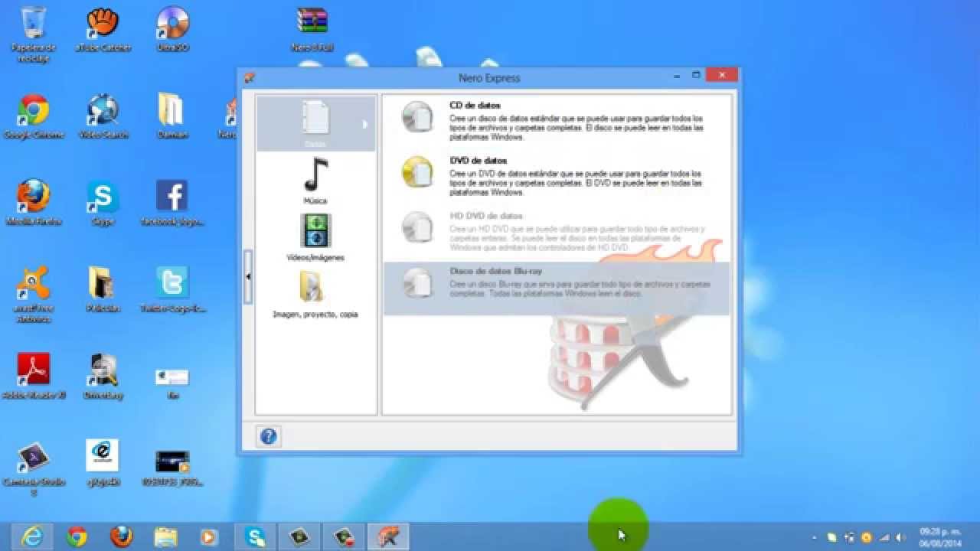Open aTube Catcher desktop shortcut
This screenshot has width=980, height=551.
coord(103,31)
